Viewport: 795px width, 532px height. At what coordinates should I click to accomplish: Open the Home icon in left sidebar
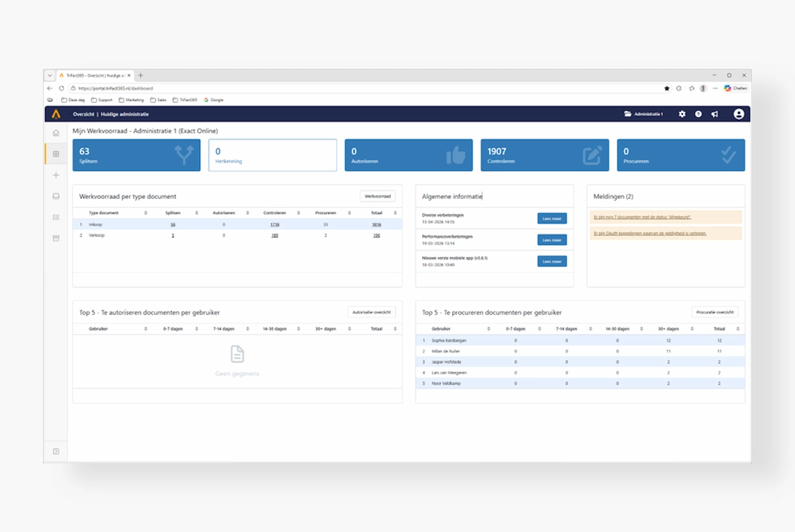click(56, 133)
